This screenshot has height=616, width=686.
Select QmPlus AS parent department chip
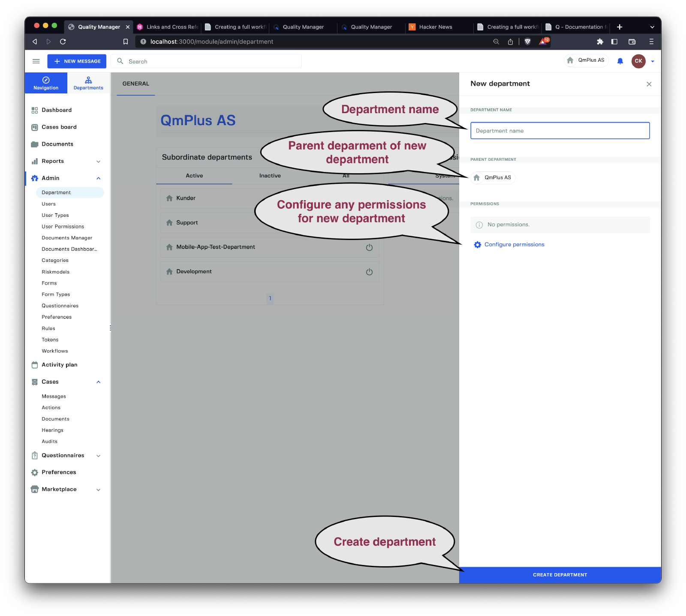pyautogui.click(x=493, y=178)
